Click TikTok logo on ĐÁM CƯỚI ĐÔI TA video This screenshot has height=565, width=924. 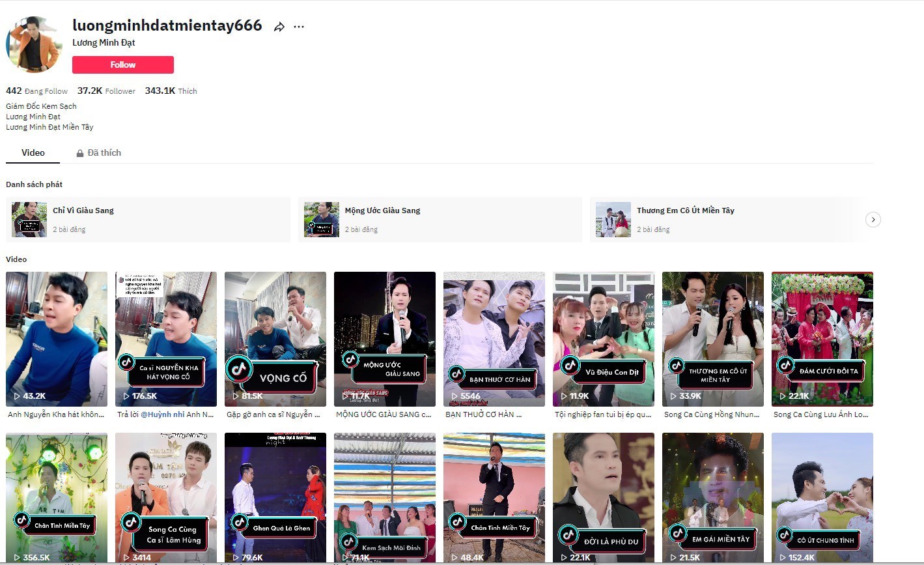point(785,365)
